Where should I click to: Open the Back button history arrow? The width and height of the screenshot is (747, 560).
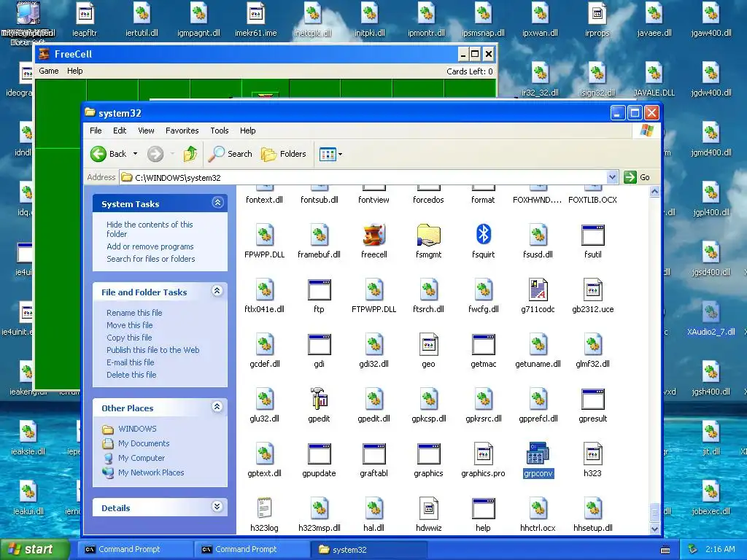tap(135, 154)
